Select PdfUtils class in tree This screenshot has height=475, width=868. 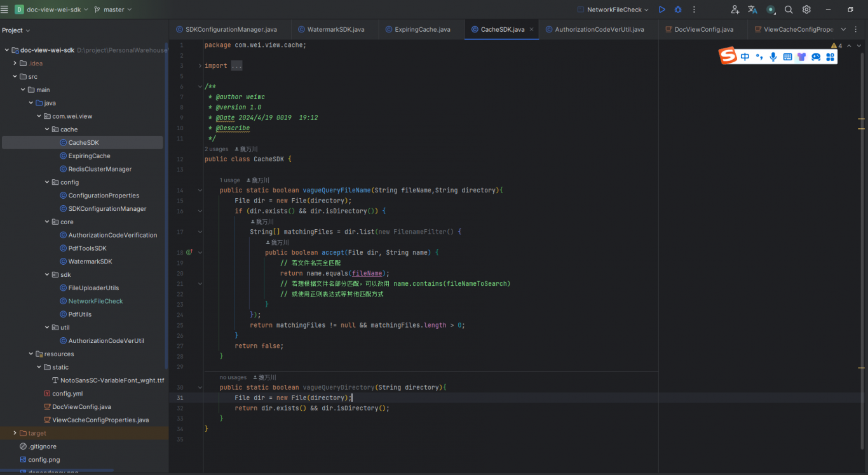point(79,314)
